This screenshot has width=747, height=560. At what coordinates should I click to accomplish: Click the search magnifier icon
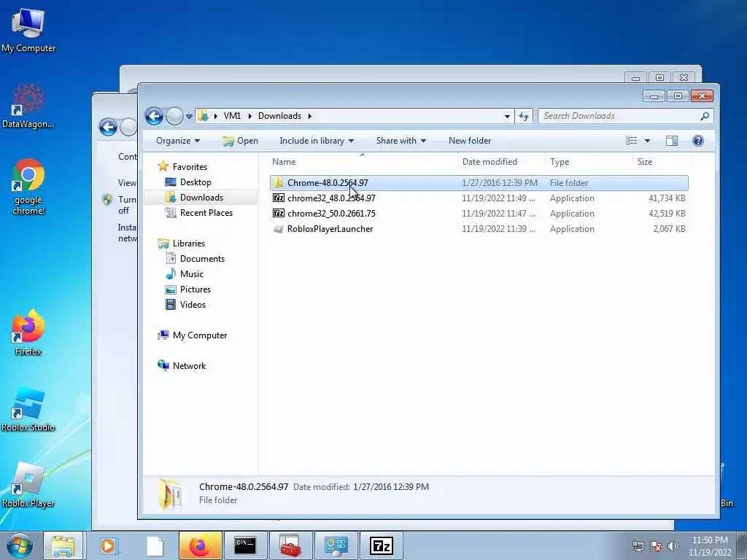click(705, 116)
